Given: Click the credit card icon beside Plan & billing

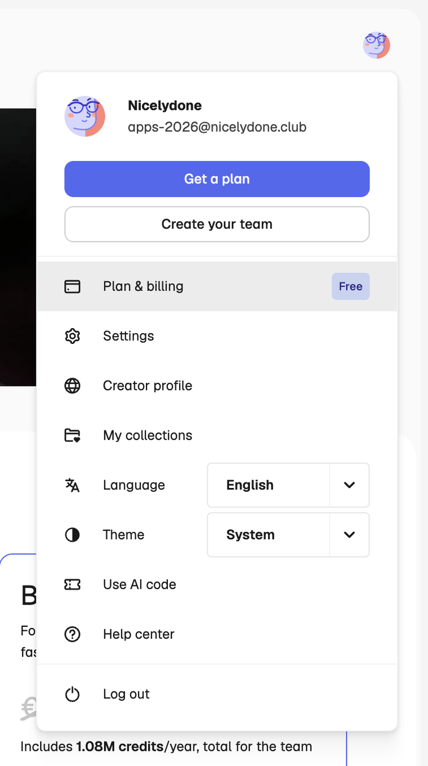Looking at the screenshot, I should click(72, 286).
